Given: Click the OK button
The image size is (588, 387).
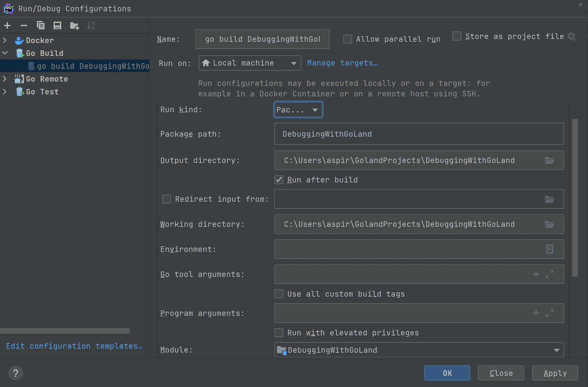Looking at the screenshot, I should (x=447, y=373).
